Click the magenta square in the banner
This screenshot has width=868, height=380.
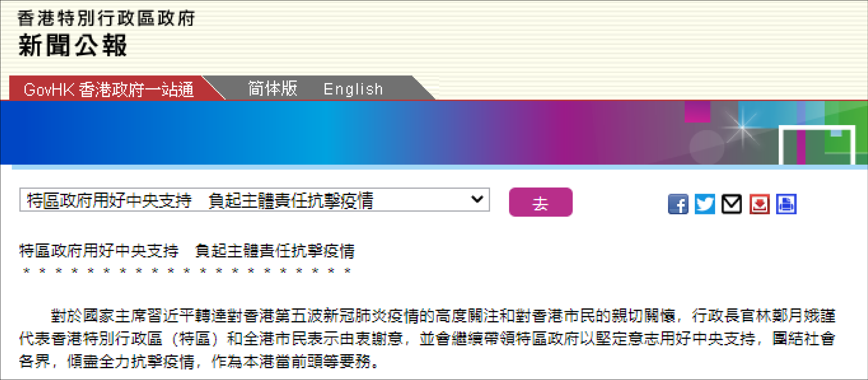pos(697,112)
